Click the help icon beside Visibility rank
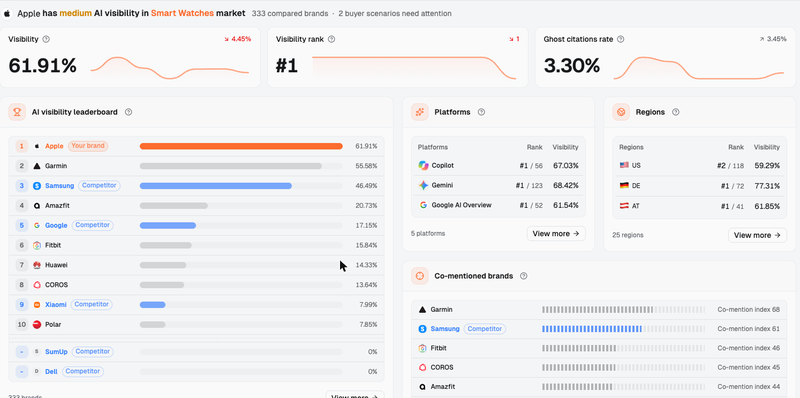The image size is (800, 398). (x=332, y=39)
